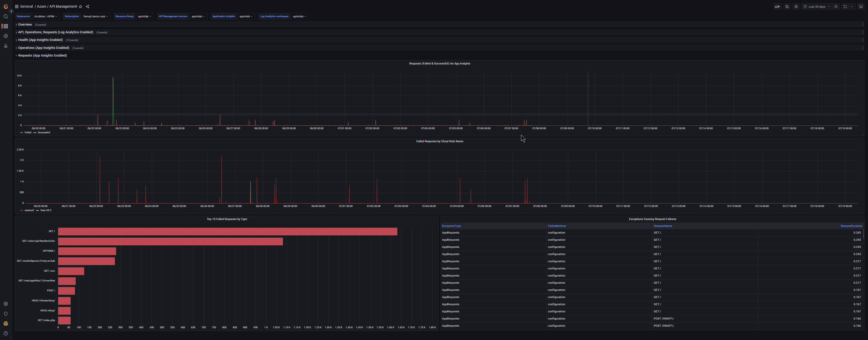This screenshot has width=868, height=340.
Task: Open the AzuMon | APIM datasource dropdown
Action: pyautogui.click(x=46, y=16)
